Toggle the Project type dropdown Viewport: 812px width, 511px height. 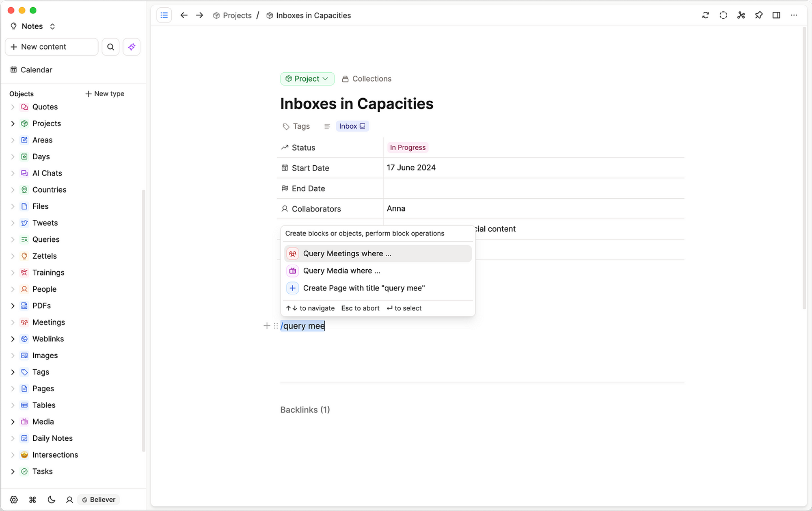pyautogui.click(x=307, y=78)
